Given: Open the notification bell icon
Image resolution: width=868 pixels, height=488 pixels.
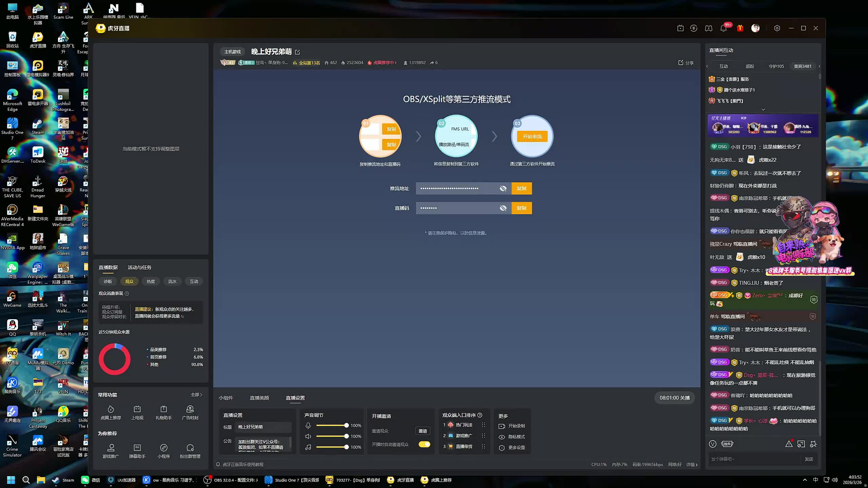Looking at the screenshot, I should point(723,28).
